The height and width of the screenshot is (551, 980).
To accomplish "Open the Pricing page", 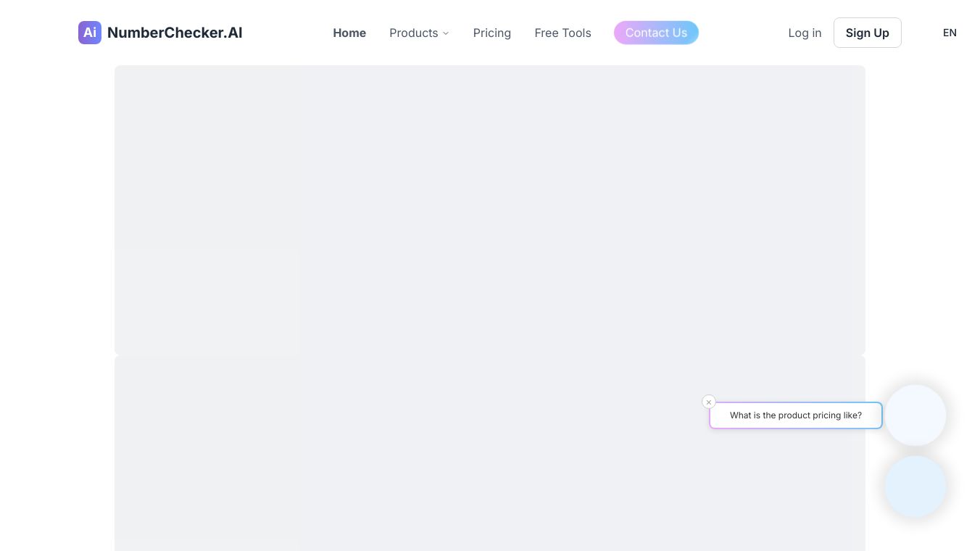I will [x=491, y=33].
